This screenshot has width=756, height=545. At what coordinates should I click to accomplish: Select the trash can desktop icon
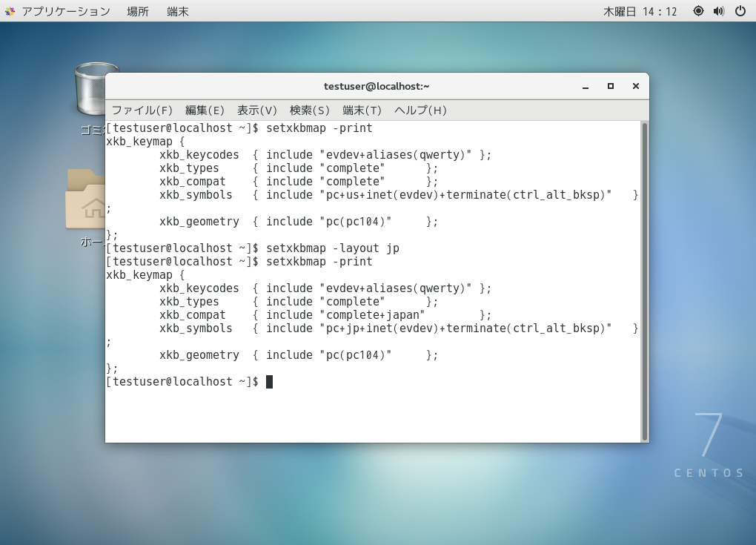(90, 89)
